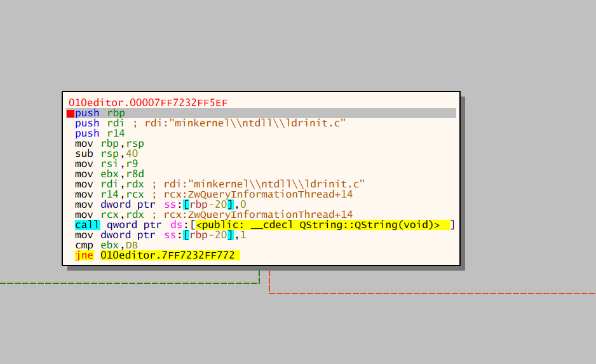Click the cyan-highlighted call mnemonic
Screen dimensions: 596x364
pos(87,225)
